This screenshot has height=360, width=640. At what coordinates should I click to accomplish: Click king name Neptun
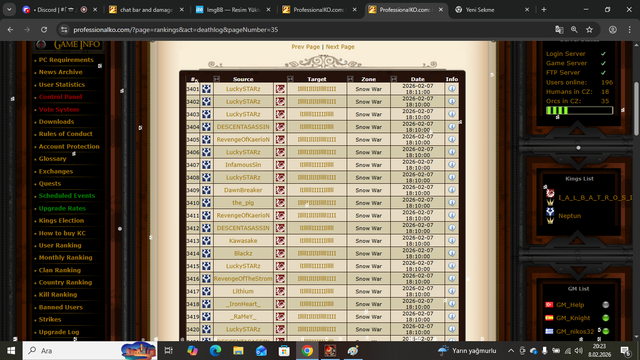(569, 216)
